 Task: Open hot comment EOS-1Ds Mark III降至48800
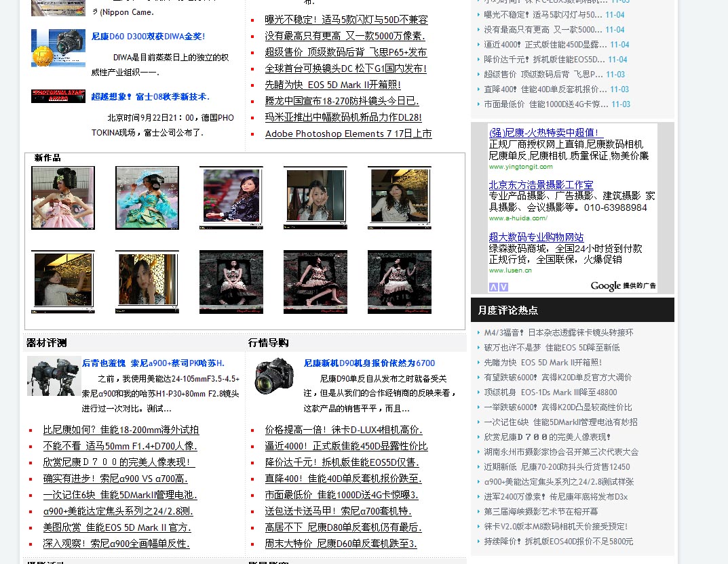point(551,392)
